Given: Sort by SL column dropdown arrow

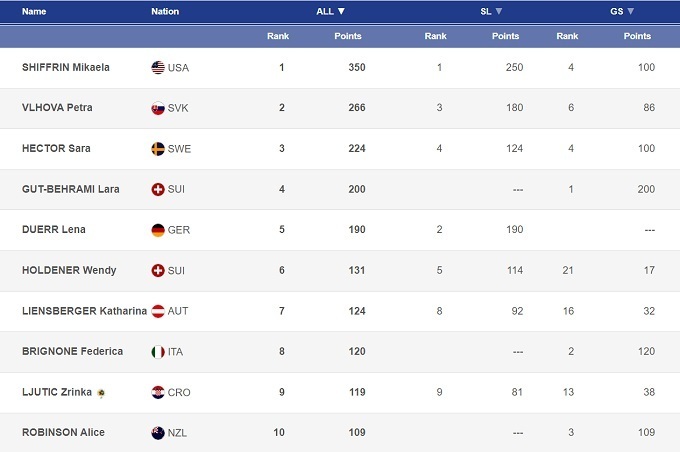Looking at the screenshot, I should (499, 11).
